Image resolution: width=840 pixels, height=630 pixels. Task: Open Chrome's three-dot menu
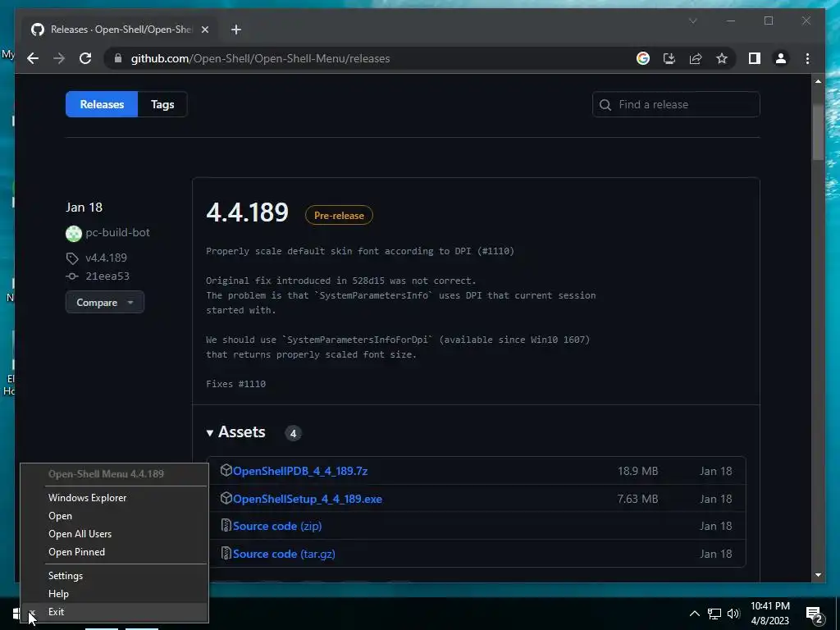807,58
